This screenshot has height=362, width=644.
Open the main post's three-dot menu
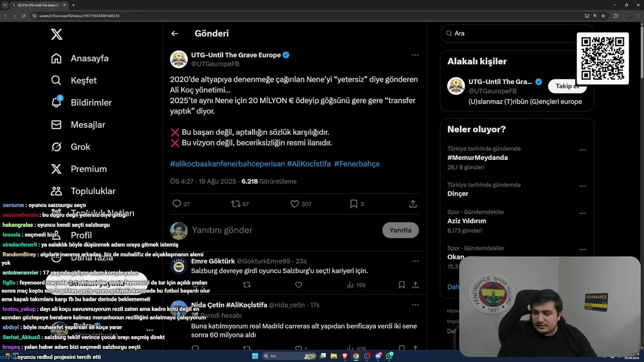pos(415,55)
